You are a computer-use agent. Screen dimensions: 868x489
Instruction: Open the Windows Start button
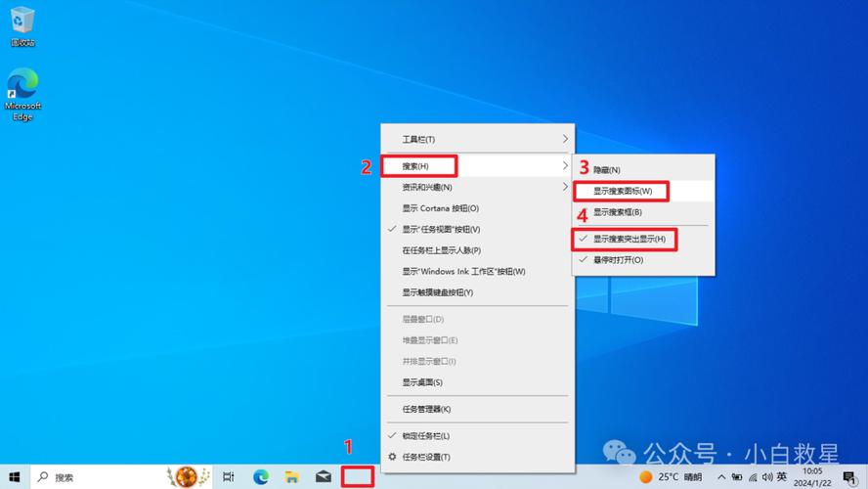pyautogui.click(x=15, y=477)
